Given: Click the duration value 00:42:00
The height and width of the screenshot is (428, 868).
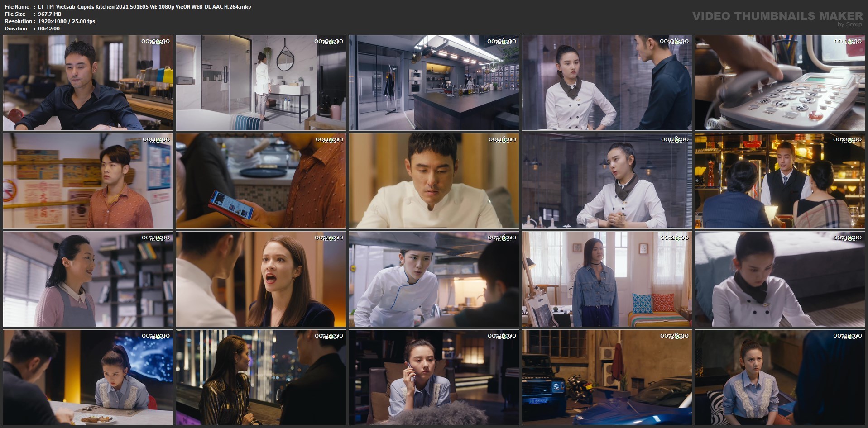Looking at the screenshot, I should tap(49, 29).
